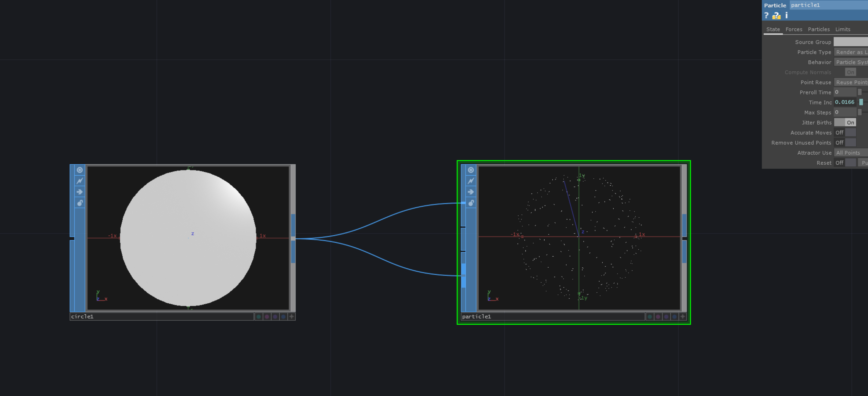
Task: Click the Preroll Time value field
Action: click(845, 92)
